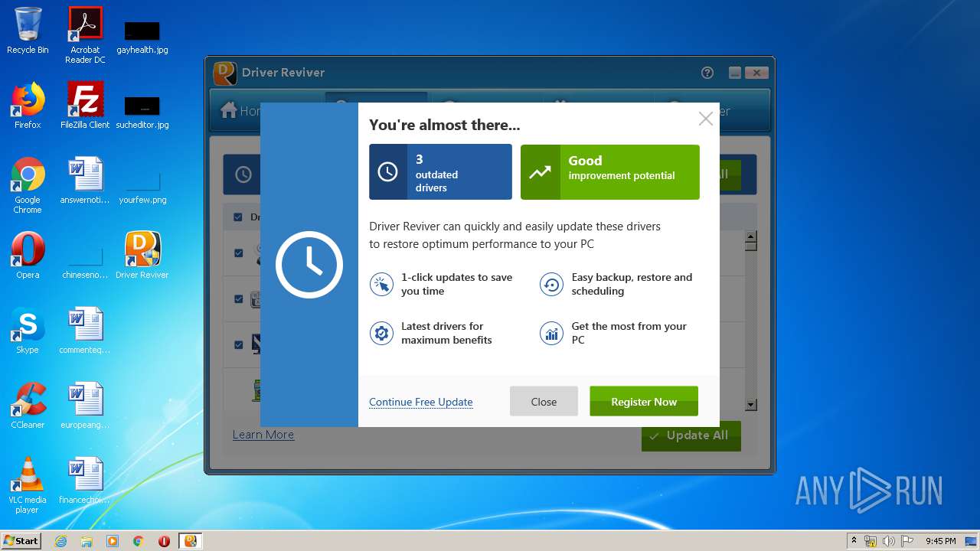The height and width of the screenshot is (551, 980).
Task: Click the Action Center flag tray icon
Action: click(906, 541)
